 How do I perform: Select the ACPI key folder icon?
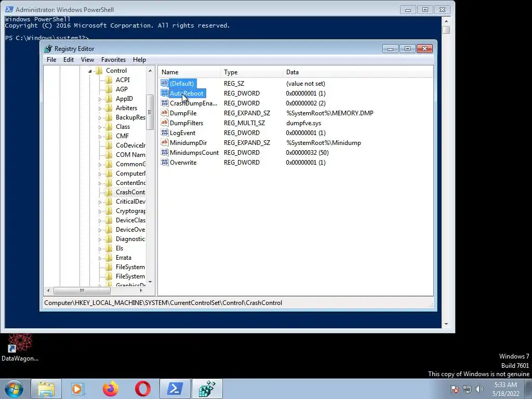click(x=109, y=79)
